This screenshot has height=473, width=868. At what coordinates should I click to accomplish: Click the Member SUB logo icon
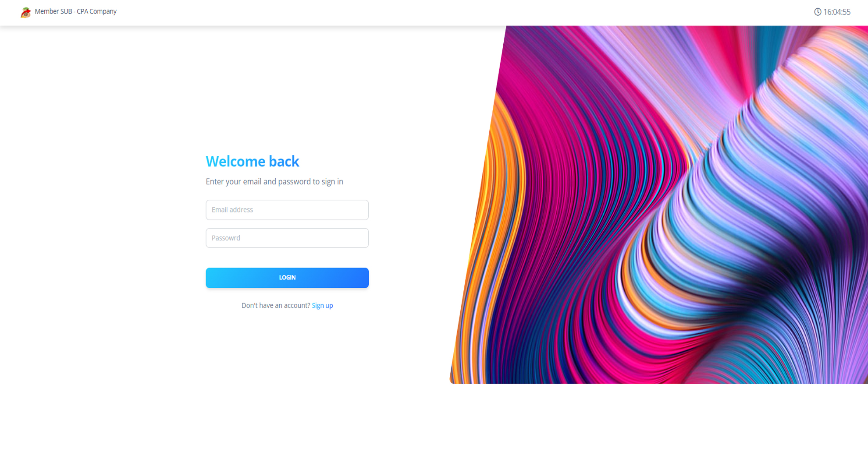pos(25,12)
